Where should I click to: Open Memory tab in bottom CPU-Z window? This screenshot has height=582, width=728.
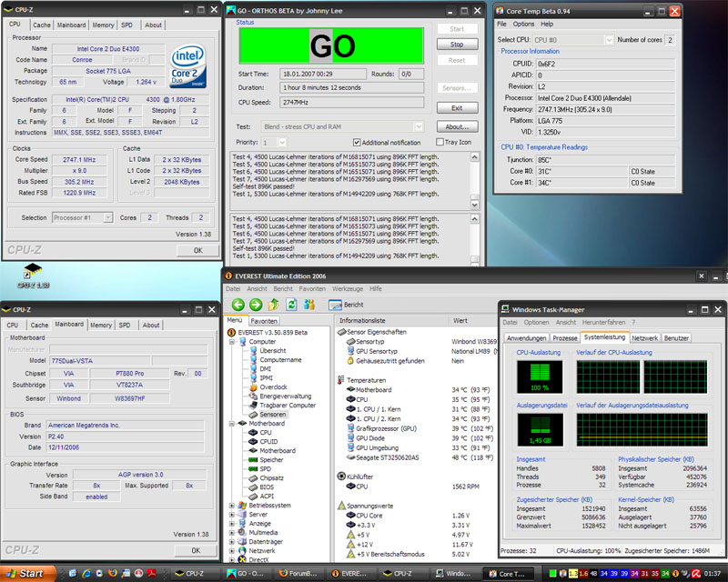click(x=101, y=326)
